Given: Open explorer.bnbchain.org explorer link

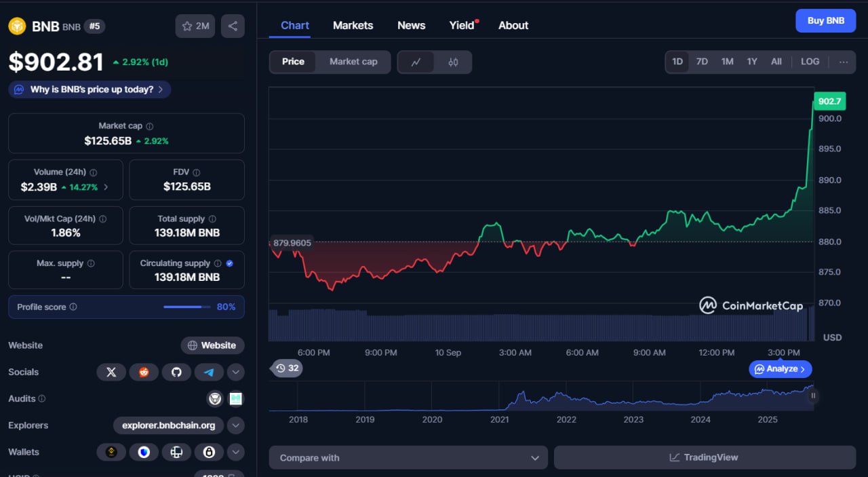Looking at the screenshot, I should pyautogui.click(x=169, y=425).
